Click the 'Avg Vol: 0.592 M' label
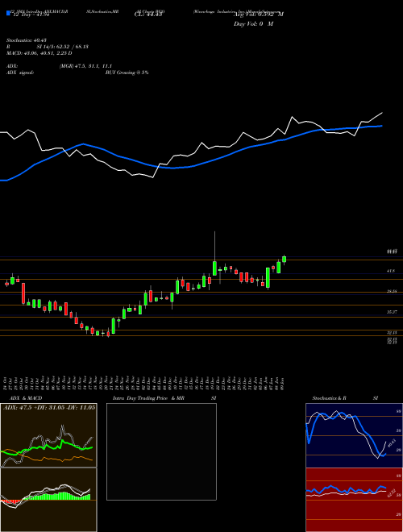The width and height of the screenshot is (403, 532). click(259, 15)
